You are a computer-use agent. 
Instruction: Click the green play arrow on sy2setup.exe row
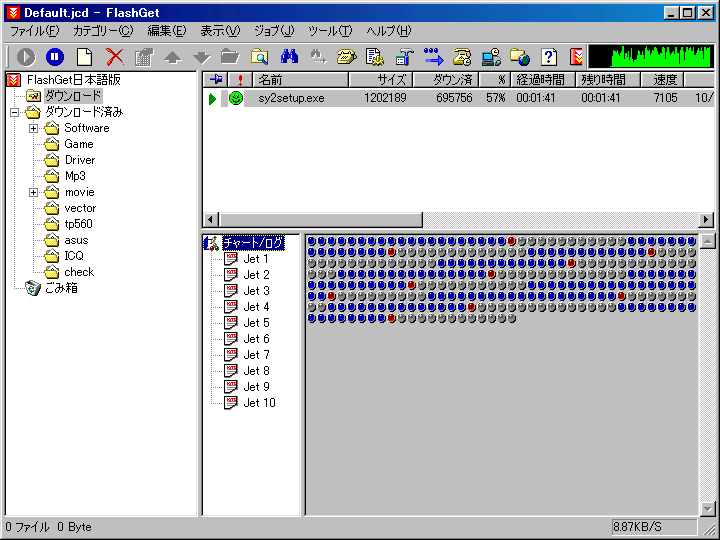tap(212, 98)
